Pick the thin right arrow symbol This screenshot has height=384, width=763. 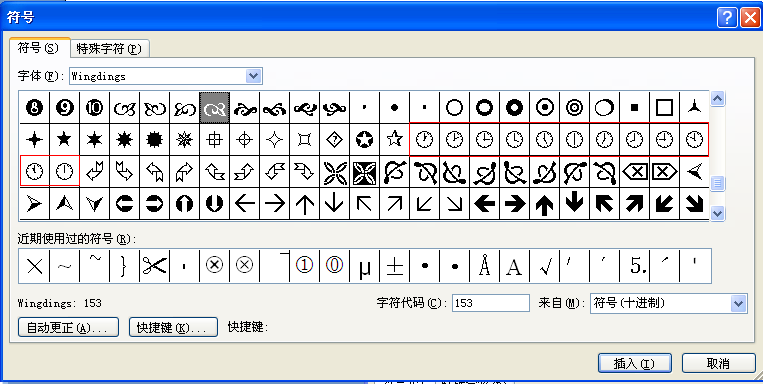coord(274,203)
